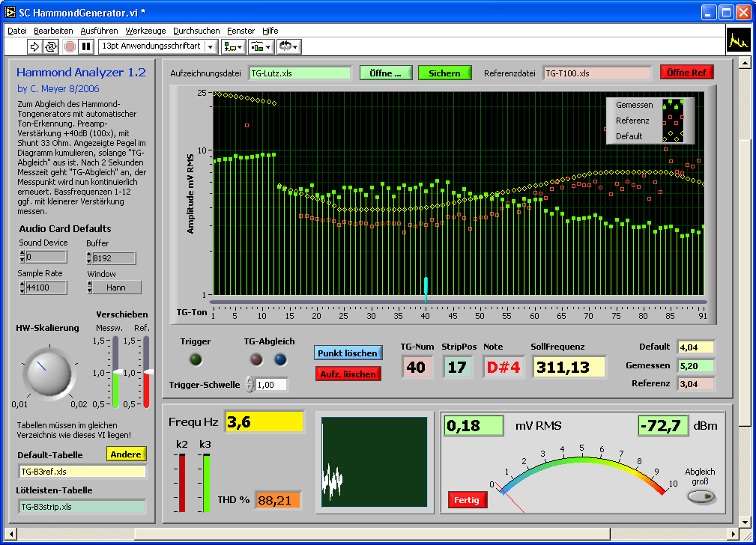Click the Sample Rate stepper arrows
Image resolution: width=756 pixels, height=545 pixels.
(x=22, y=287)
